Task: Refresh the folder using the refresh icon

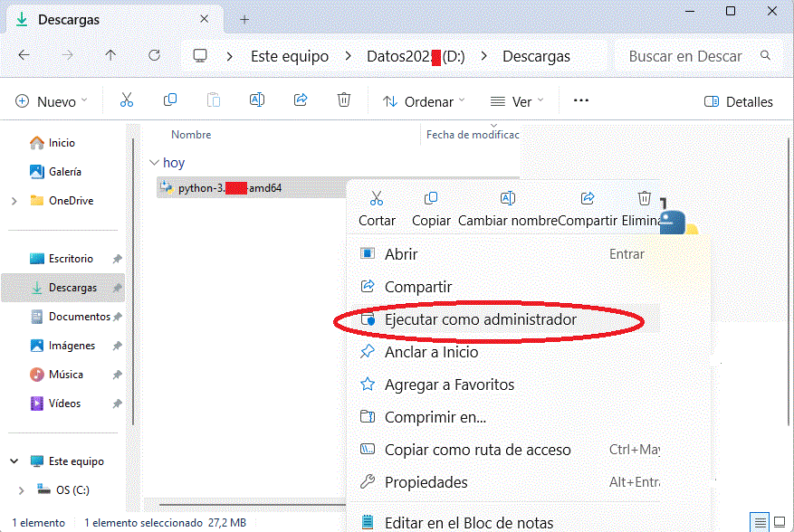Action: (x=154, y=55)
